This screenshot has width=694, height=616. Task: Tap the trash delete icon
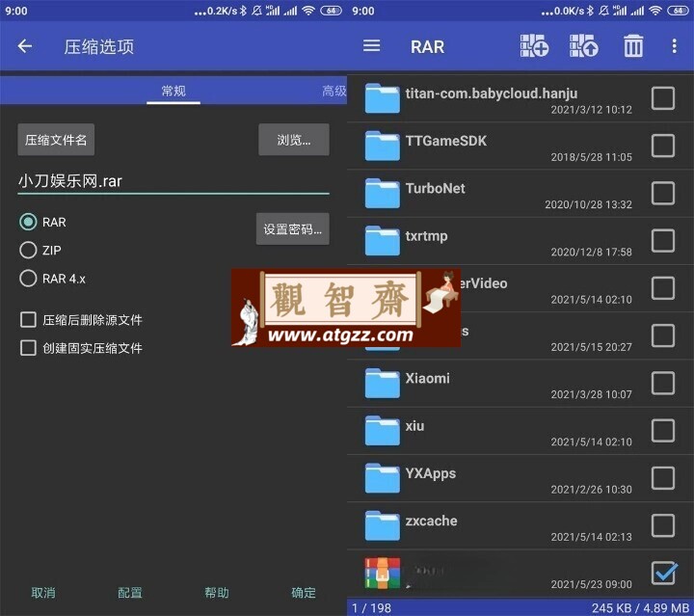pos(633,45)
